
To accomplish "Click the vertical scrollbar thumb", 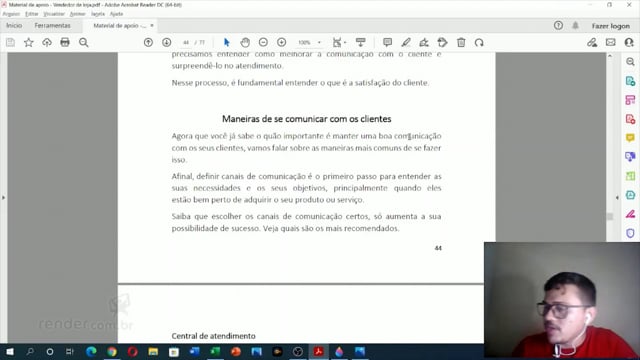I will [x=610, y=216].
